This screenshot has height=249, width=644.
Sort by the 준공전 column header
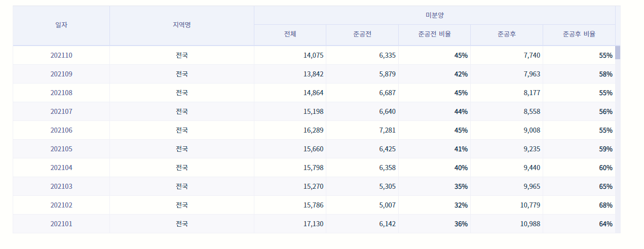[362, 35]
